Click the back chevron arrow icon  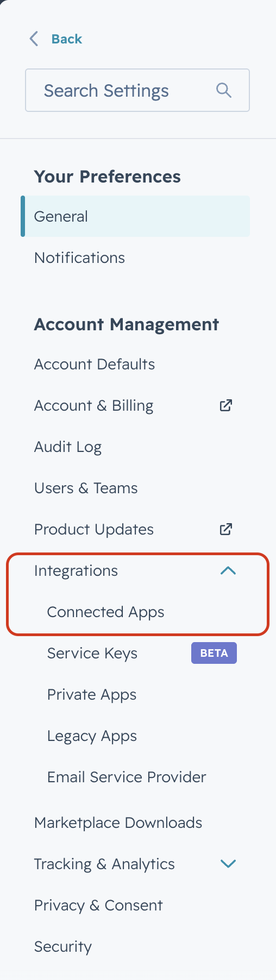[34, 39]
